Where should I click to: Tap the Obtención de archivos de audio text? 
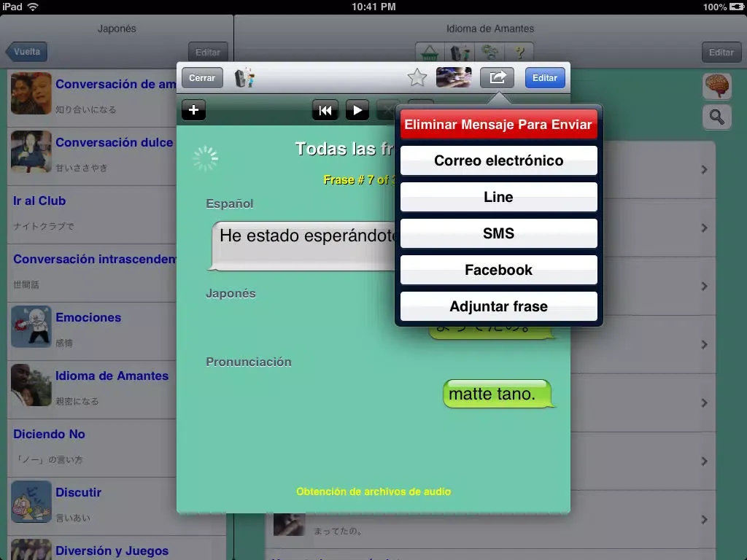tap(373, 491)
